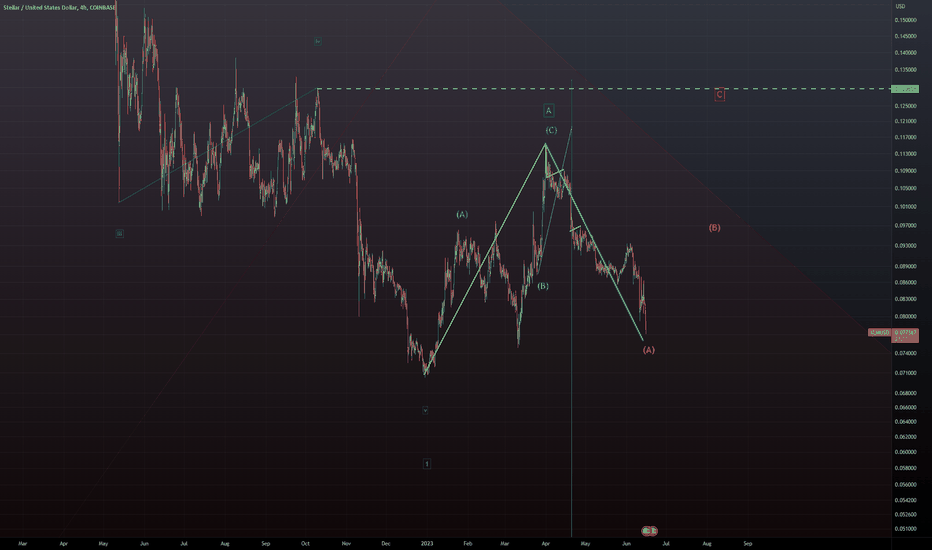Select the green '(A)' wave label

point(462,215)
